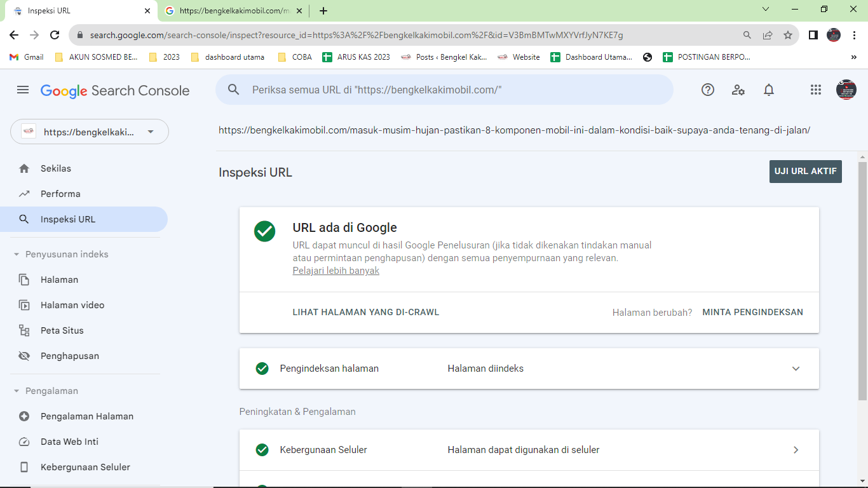Click the 'Halaman diindeks' status text

coord(485,369)
